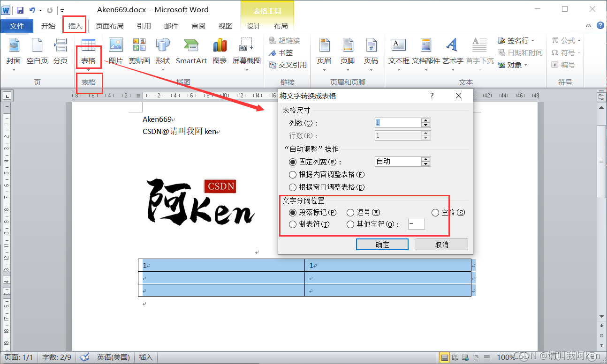Switch to Web Layout view in status bar
607x364 pixels.
click(x=464, y=357)
